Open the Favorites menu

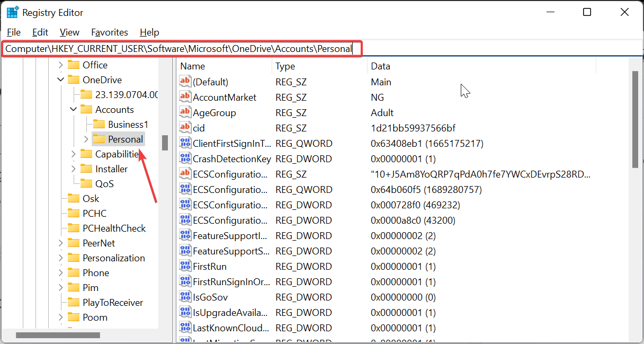[110, 32]
